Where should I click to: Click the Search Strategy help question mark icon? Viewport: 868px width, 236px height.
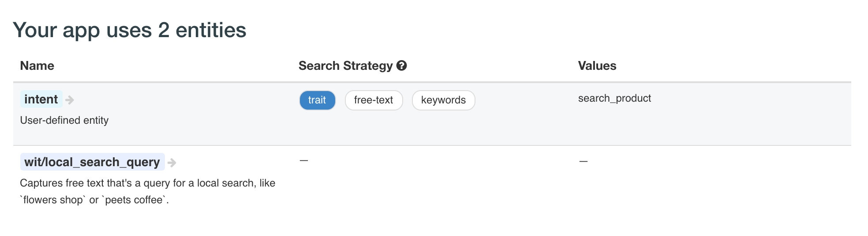coord(401,66)
